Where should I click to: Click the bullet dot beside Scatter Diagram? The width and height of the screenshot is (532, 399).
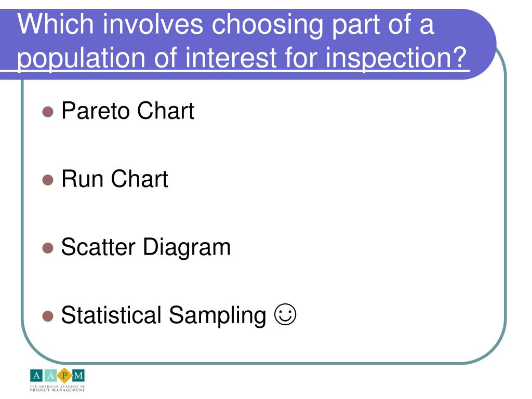click(x=48, y=248)
